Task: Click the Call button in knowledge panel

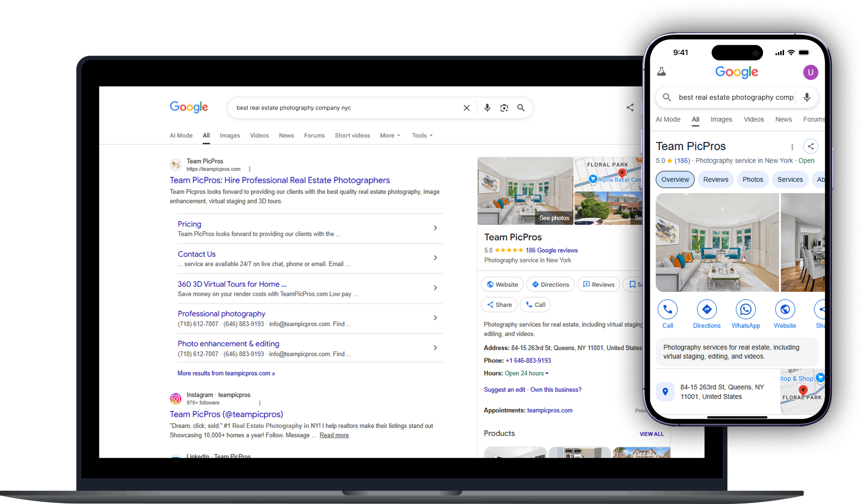Action: pos(535,305)
